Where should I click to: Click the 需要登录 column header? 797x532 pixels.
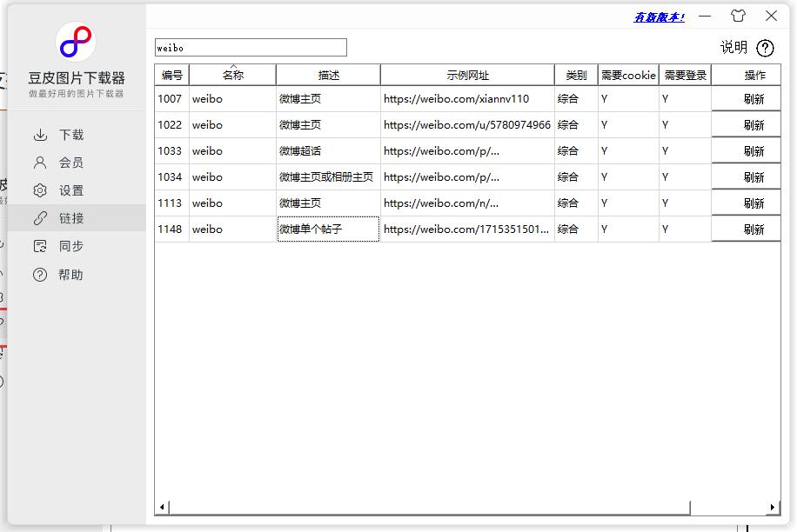click(x=685, y=75)
